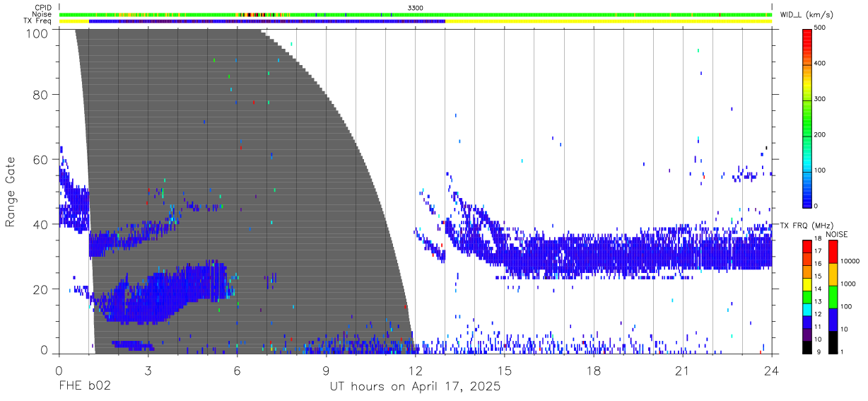Click the y-axis tick label '20'
The width and height of the screenshot is (868, 401).
click(42, 289)
